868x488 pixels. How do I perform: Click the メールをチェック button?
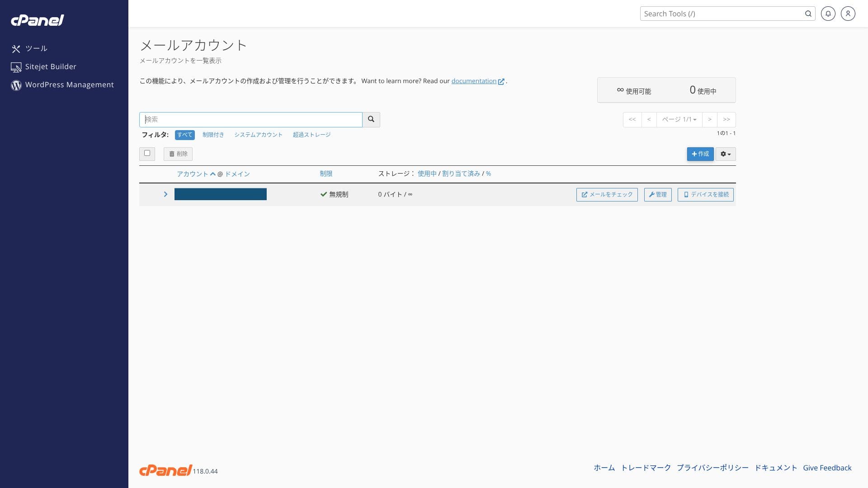click(607, 194)
